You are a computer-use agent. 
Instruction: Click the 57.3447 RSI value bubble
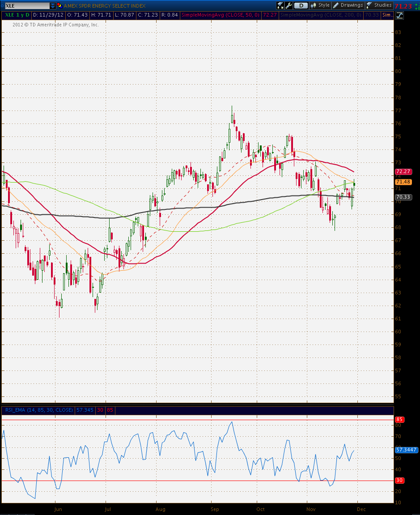pos(406,450)
